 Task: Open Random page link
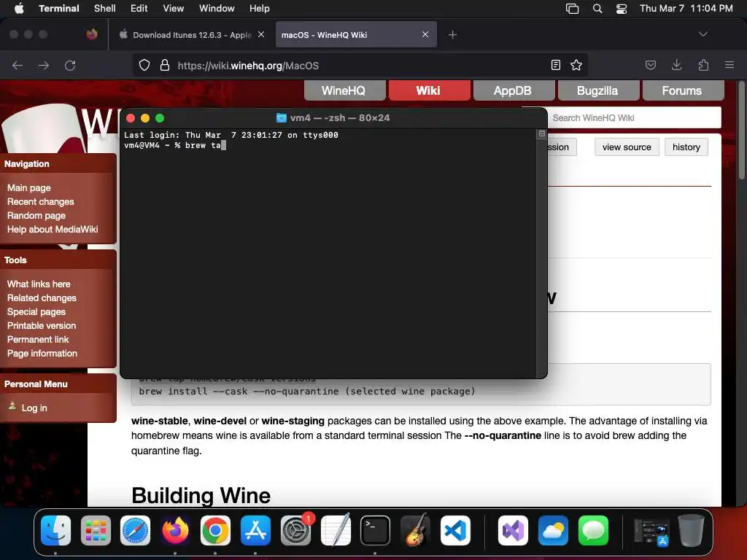(36, 216)
